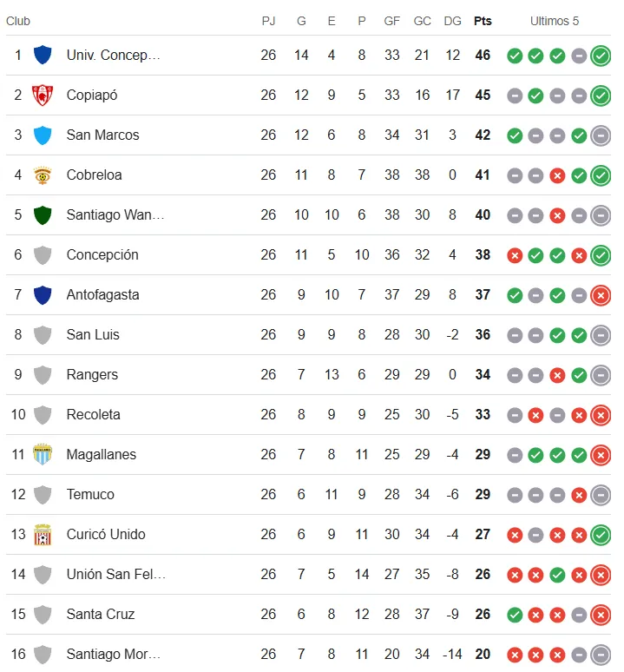Click the Curicó Unido club crest
This screenshot has height=672, width=624.
(x=42, y=534)
